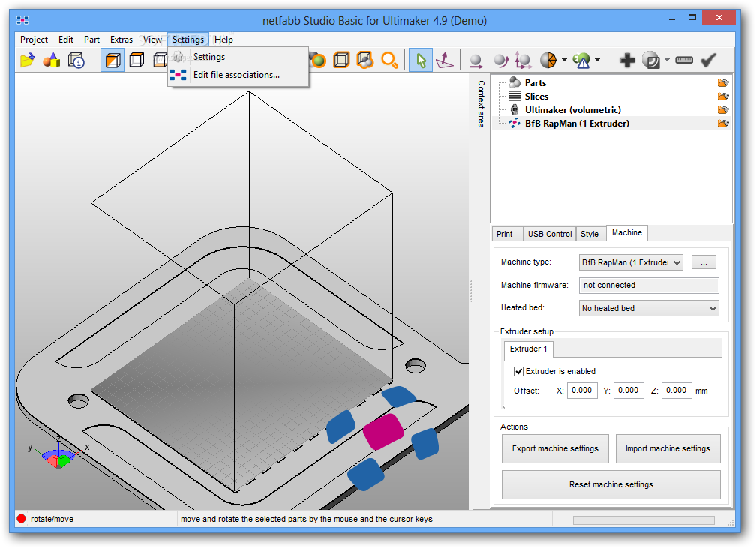This screenshot has height=548, width=756.
Task: Click the repair plus icon
Action: 627,61
